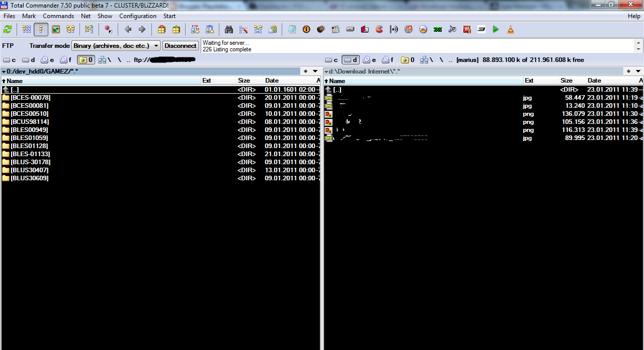
Task: Open the Files menu
Action: coord(9,16)
